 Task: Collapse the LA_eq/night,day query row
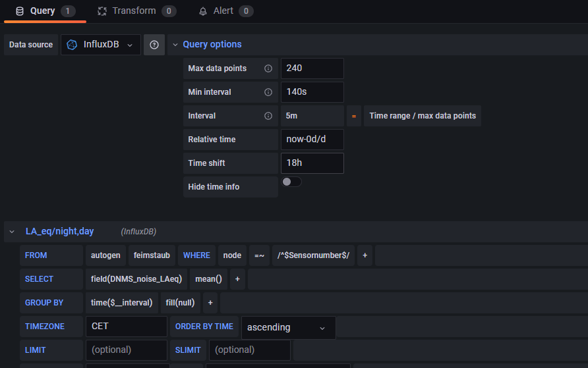[x=12, y=232]
